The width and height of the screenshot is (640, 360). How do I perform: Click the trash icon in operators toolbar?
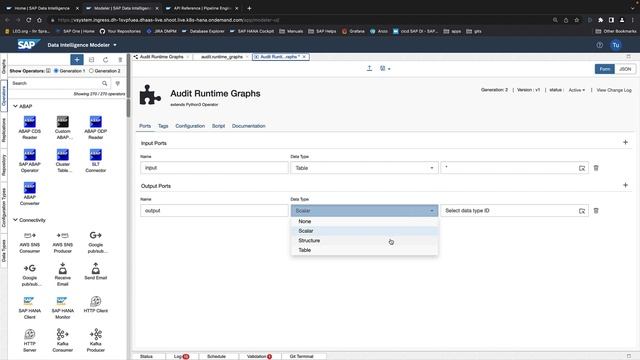(x=120, y=60)
